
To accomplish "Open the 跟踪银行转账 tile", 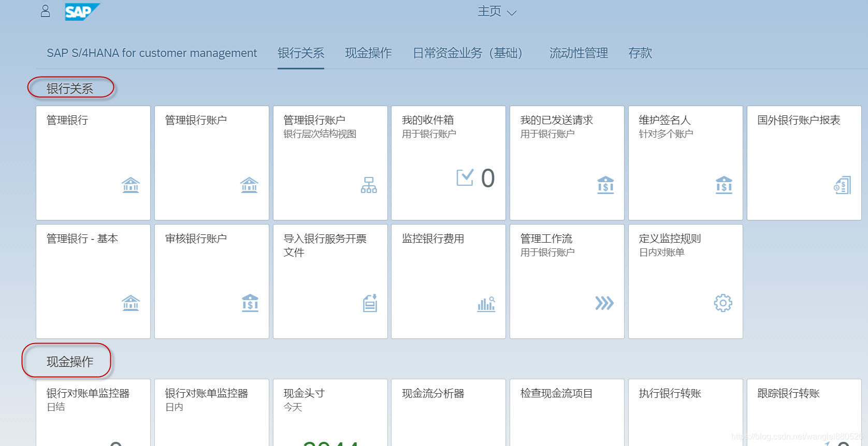I will tap(804, 412).
